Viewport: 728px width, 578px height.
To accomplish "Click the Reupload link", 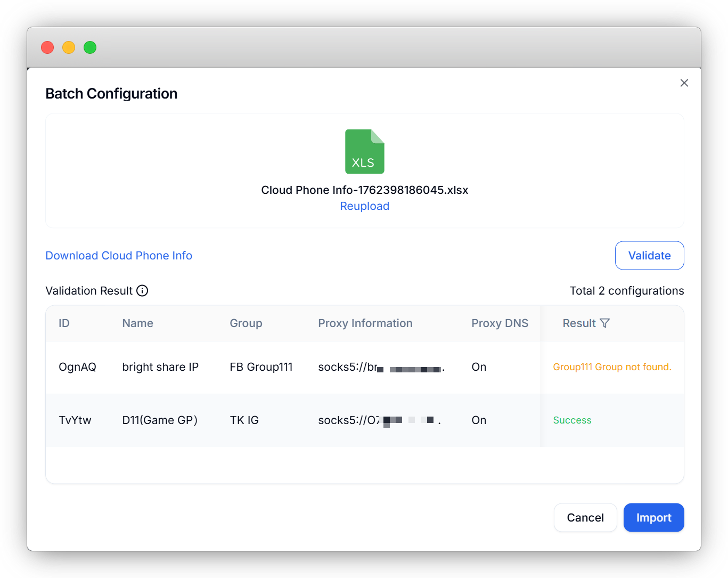I will 364,206.
